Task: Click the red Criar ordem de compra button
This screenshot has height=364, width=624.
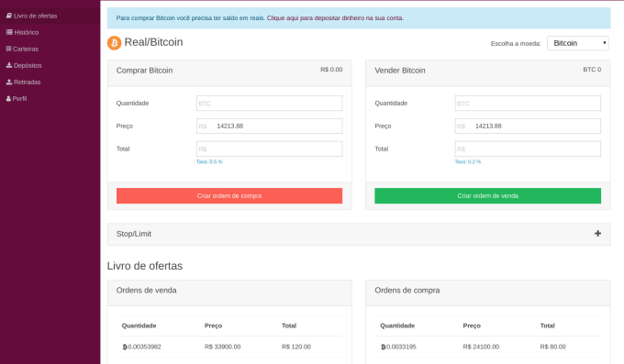Action: tap(229, 195)
